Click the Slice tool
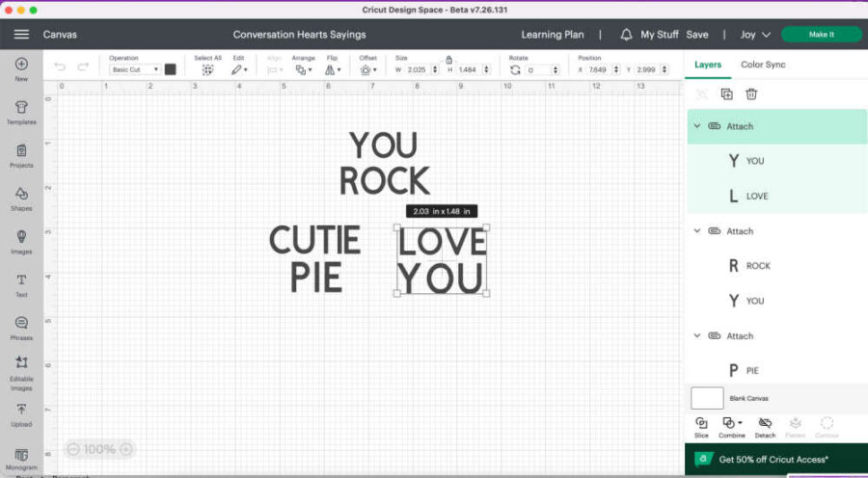 tap(701, 426)
